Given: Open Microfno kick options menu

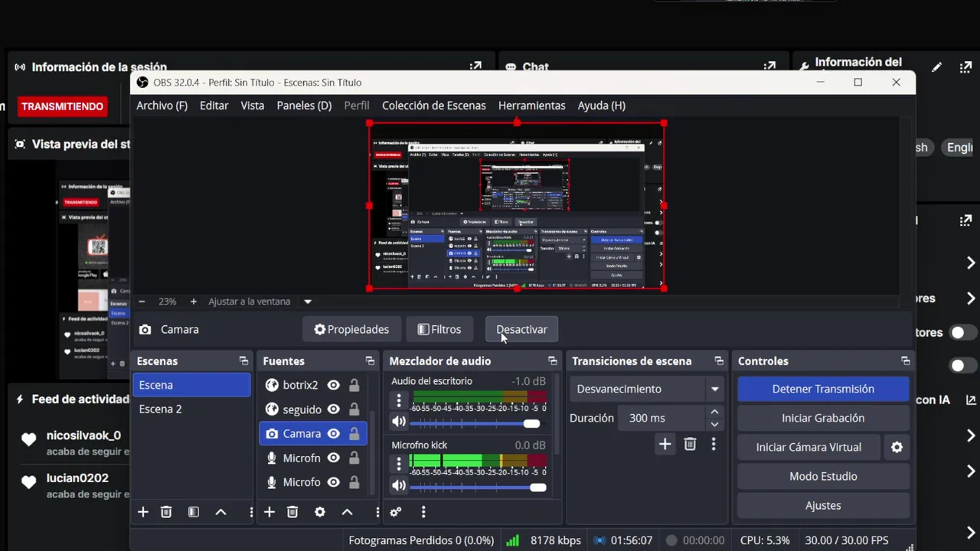Looking at the screenshot, I should pos(399,464).
